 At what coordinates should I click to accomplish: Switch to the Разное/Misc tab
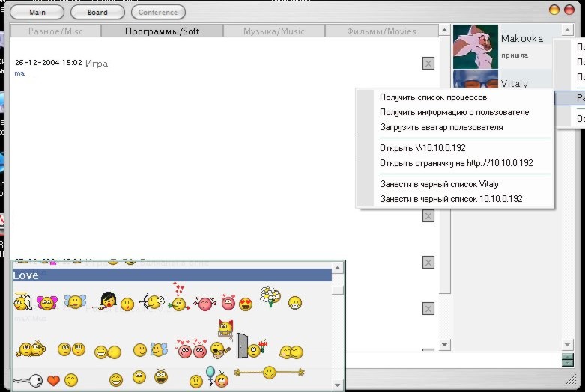pyautogui.click(x=57, y=31)
